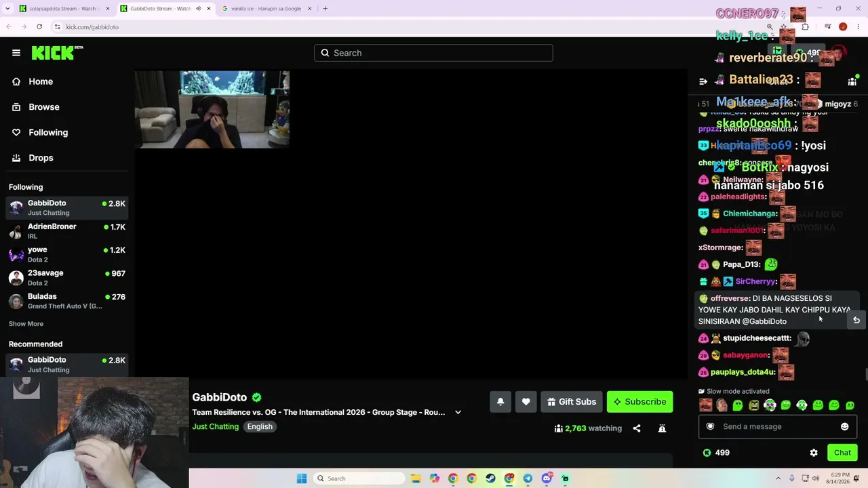The height and width of the screenshot is (488, 868).
Task: Open GabbiDoto under the Recommended section
Action: pos(66,365)
